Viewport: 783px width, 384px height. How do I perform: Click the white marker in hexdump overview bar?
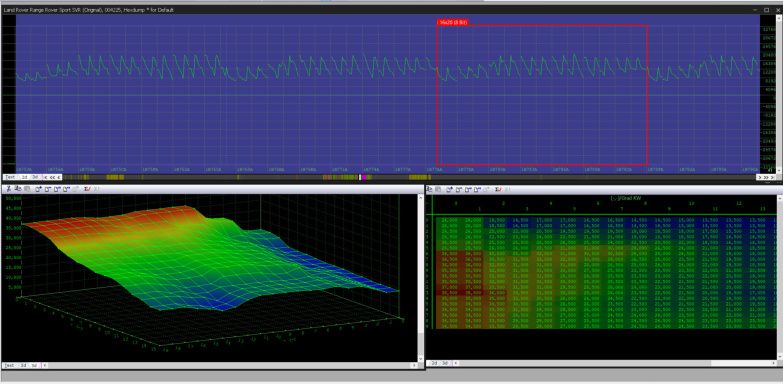click(360, 177)
